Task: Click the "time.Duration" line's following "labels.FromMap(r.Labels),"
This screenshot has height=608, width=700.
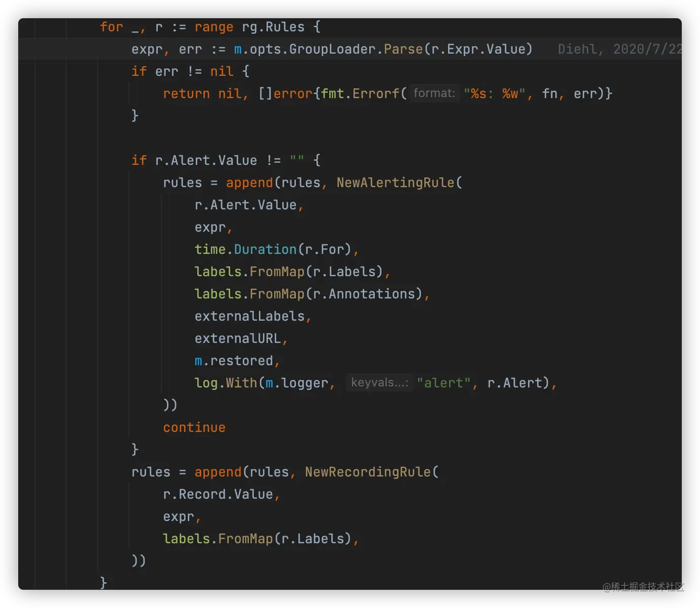Action: point(292,272)
